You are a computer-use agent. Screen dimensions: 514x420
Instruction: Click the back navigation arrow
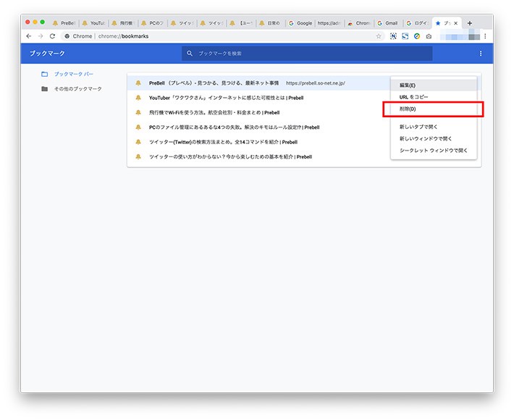[x=29, y=35]
